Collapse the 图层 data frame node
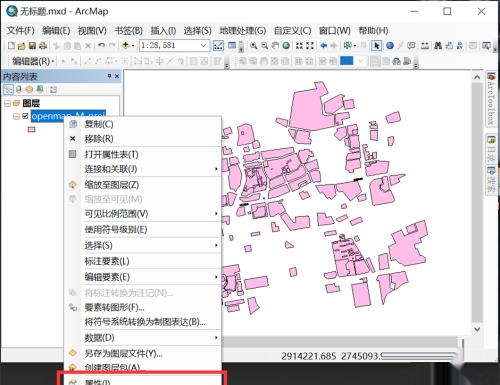The width and height of the screenshot is (500, 385). tap(7, 103)
